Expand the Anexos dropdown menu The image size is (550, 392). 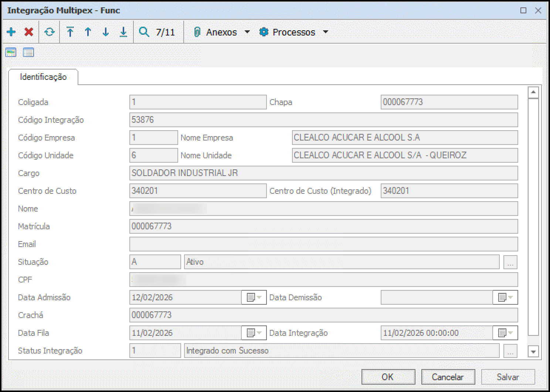247,32
